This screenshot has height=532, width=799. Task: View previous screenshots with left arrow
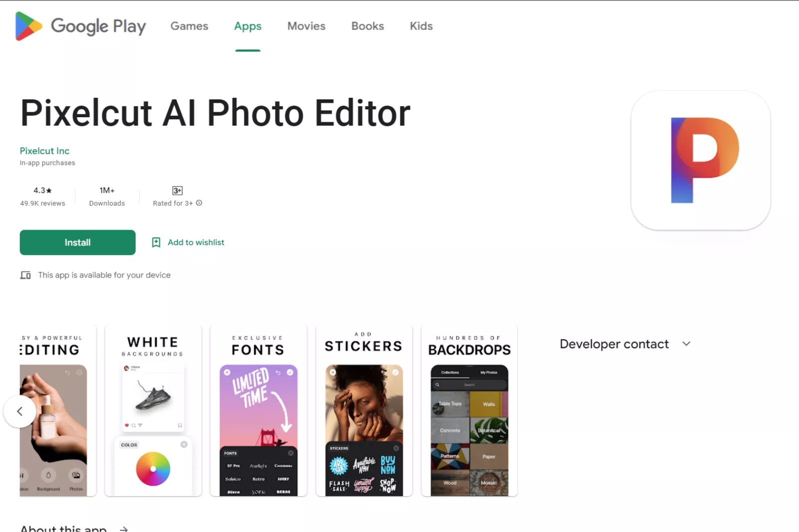pos(20,411)
